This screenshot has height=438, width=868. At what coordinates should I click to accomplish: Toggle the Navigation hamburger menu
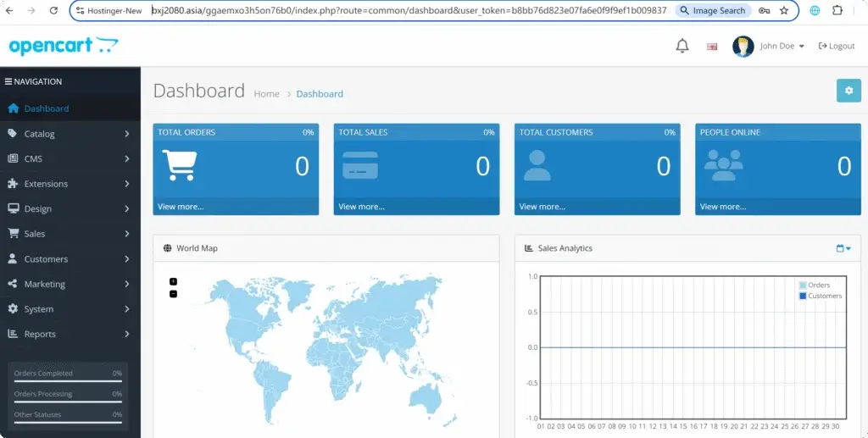coord(8,82)
